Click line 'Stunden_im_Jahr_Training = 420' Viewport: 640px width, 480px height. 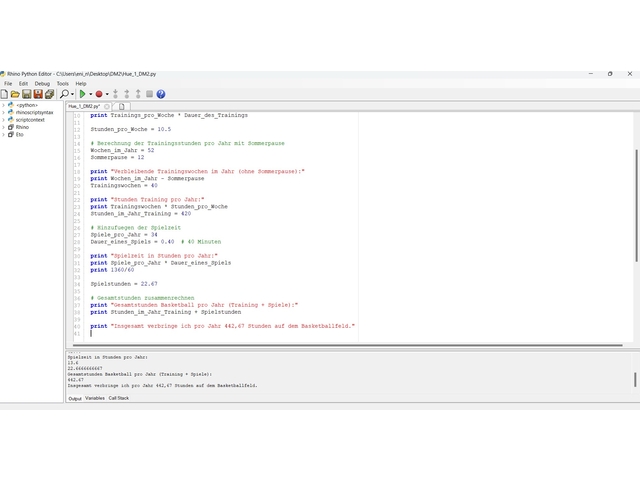(140, 214)
